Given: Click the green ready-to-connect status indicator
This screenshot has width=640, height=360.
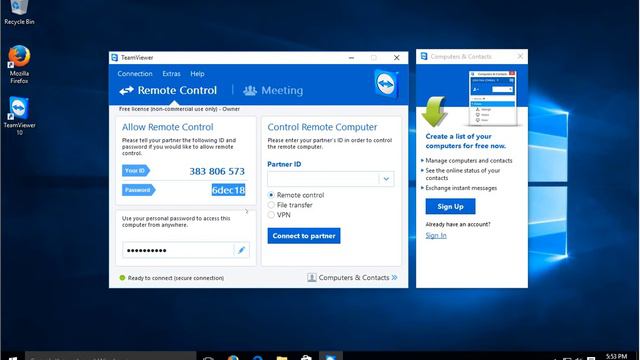Looking at the screenshot, I should pos(122,278).
